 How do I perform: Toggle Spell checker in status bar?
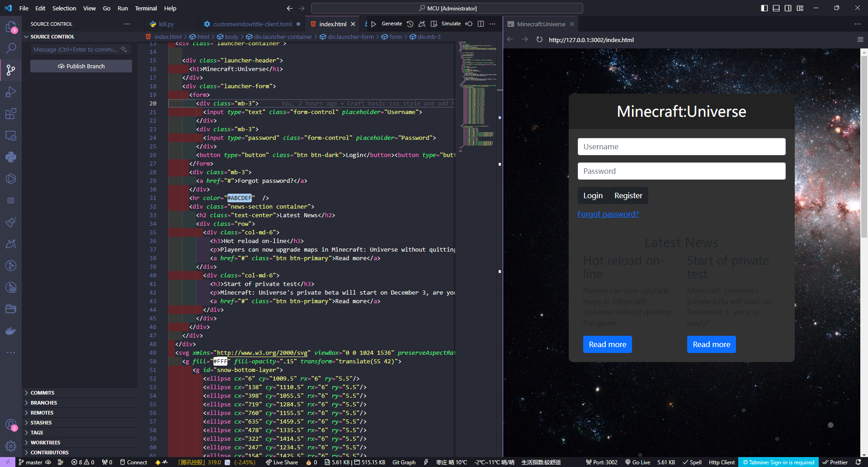pyautogui.click(x=692, y=462)
